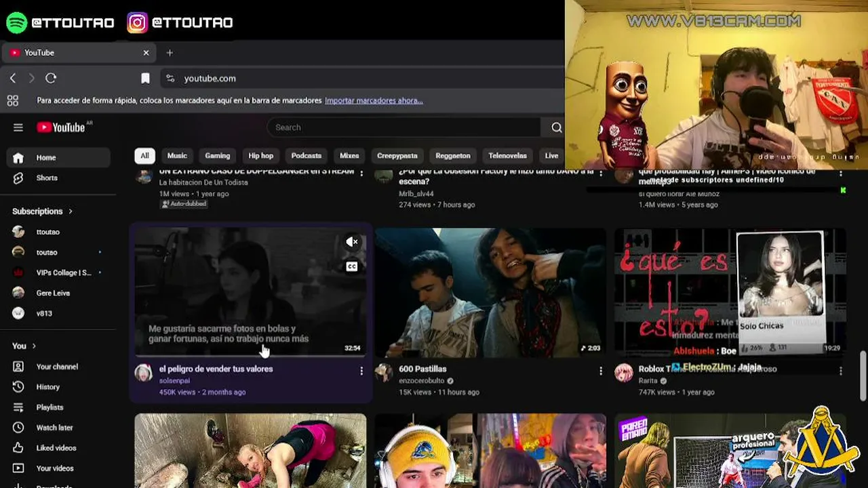The height and width of the screenshot is (488, 868).
Task: Expand the Subscriptions section
Action: 42,211
